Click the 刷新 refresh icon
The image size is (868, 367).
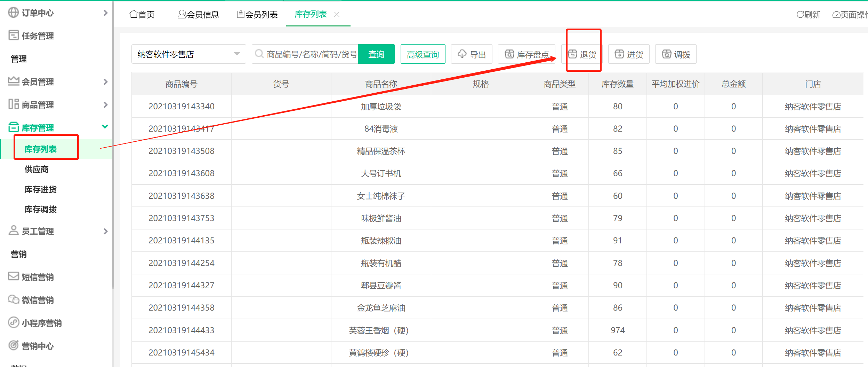[800, 15]
